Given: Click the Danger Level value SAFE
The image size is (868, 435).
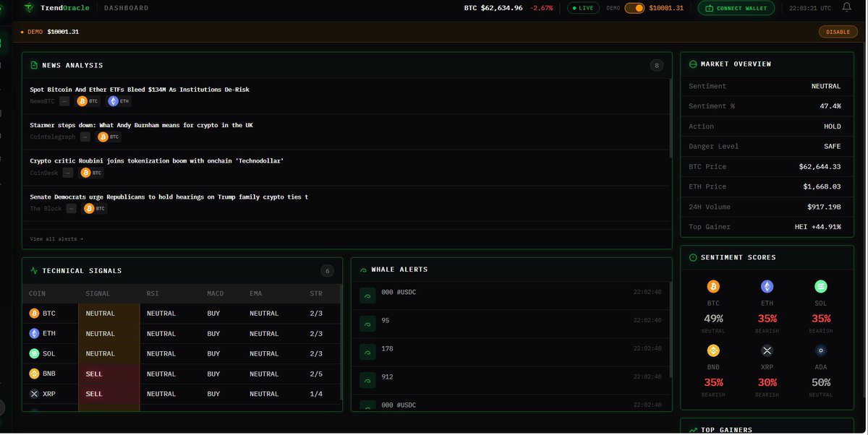Looking at the screenshot, I should pos(832,146).
